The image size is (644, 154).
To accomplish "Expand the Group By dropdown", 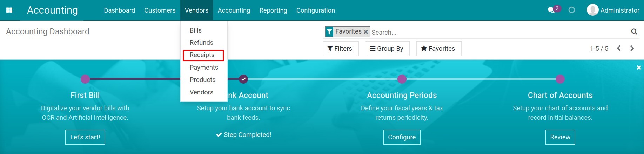I will point(387,49).
